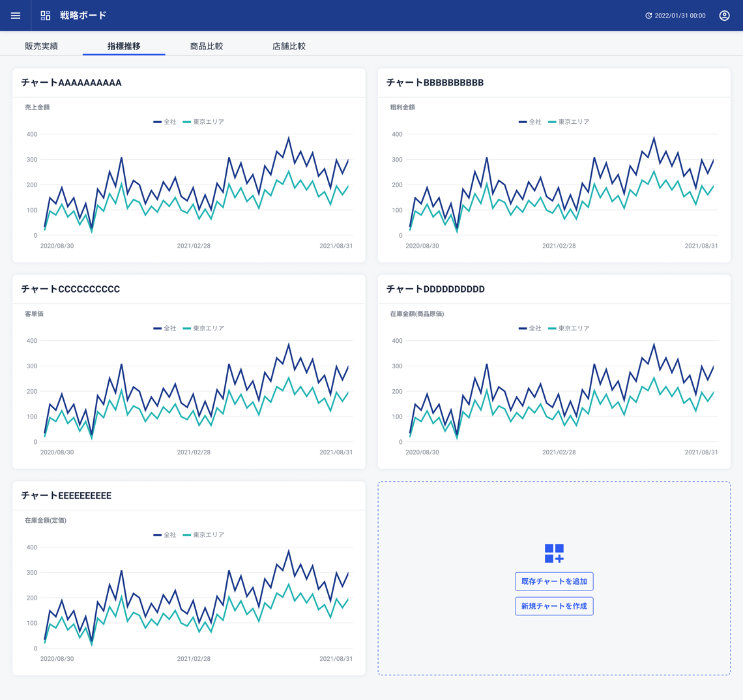
Task: Select the 指標推移 tab
Action: click(124, 46)
